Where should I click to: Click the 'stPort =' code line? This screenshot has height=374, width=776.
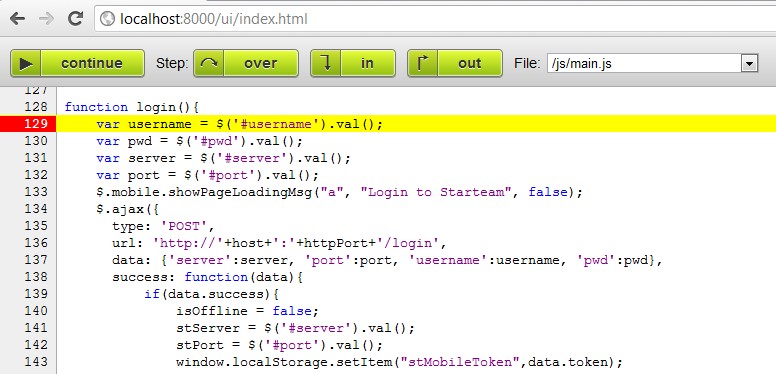click(x=280, y=345)
